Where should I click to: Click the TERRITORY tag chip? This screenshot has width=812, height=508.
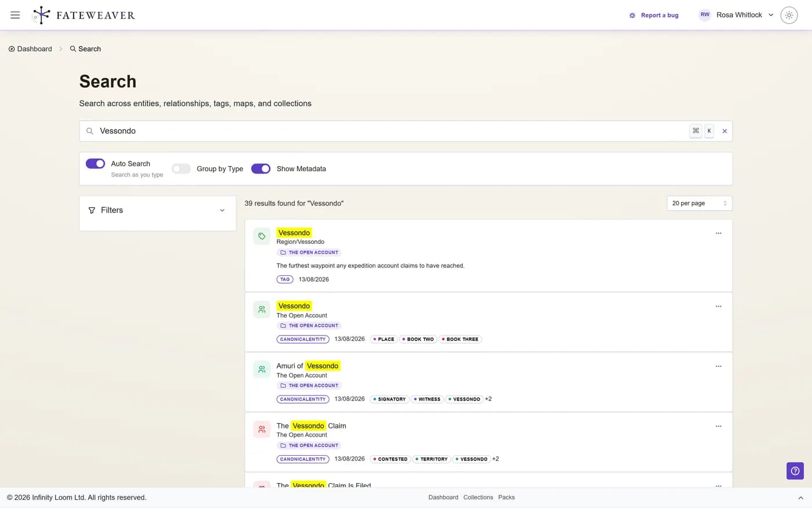[432, 459]
